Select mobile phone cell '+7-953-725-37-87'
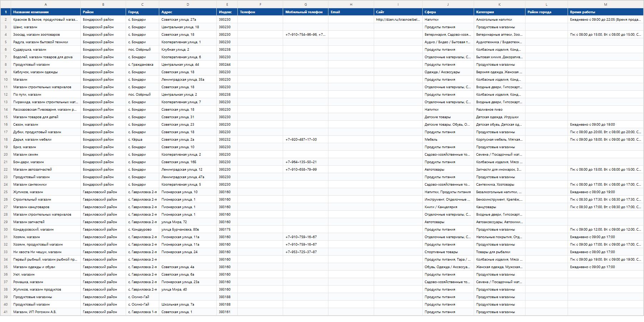The height and width of the screenshot is (322, 644). [x=306, y=252]
